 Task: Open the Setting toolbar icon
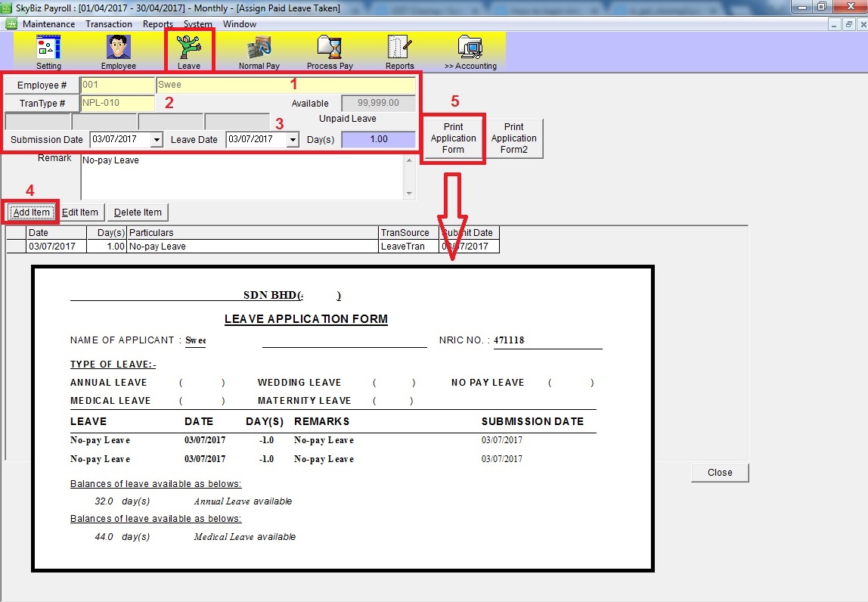[x=48, y=50]
